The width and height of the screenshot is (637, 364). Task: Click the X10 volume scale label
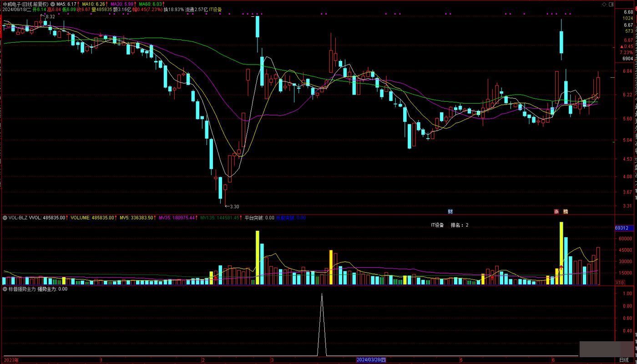[x=619, y=283]
